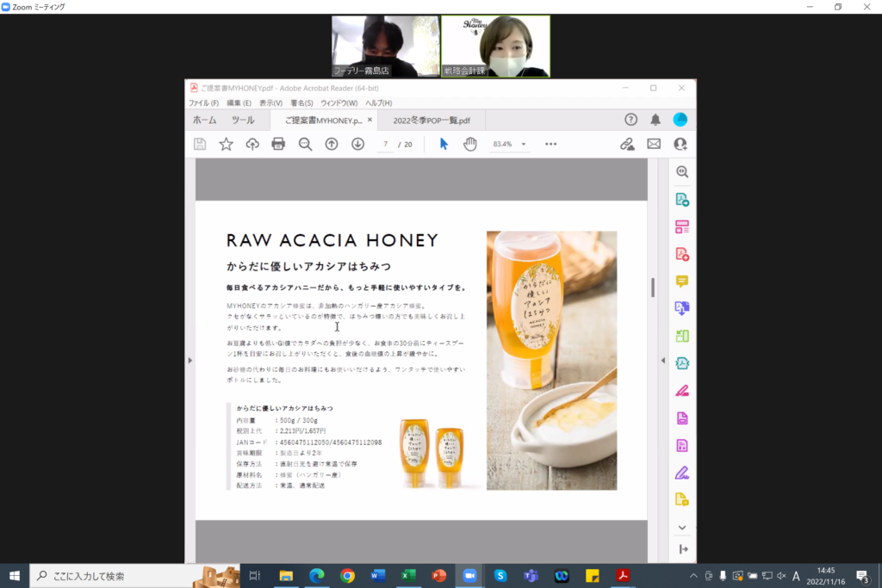Collapse the right tools pane arrow
The image size is (882, 588).
[662, 361]
